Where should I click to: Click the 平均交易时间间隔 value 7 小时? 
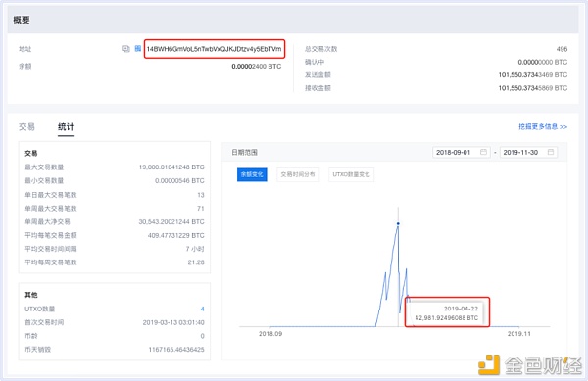click(195, 249)
